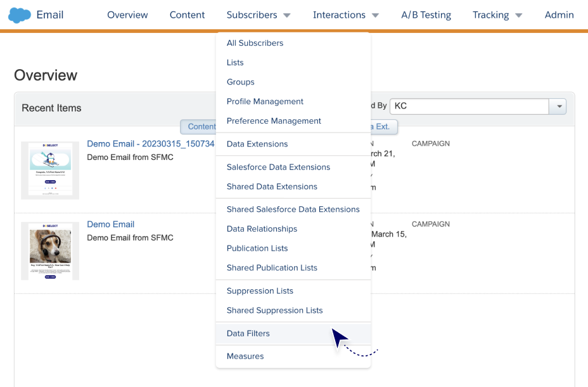The image size is (588, 387).
Task: Open the KC combo box arrow
Action: [x=558, y=107]
